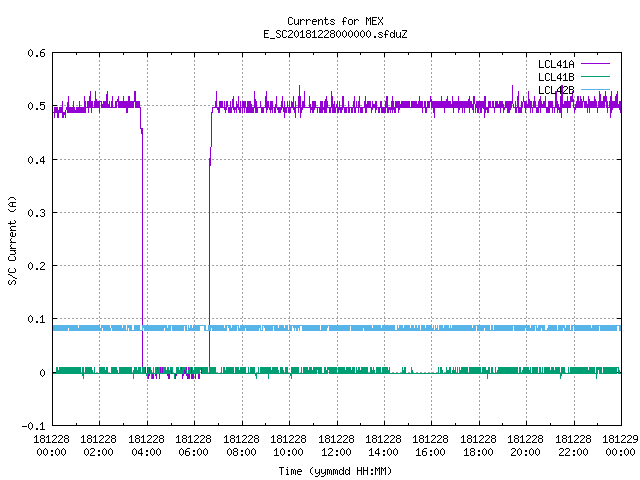This screenshot has width=640, height=480.
Task: Click the x-axis tick label 181228 06:00
Action: coord(193,446)
